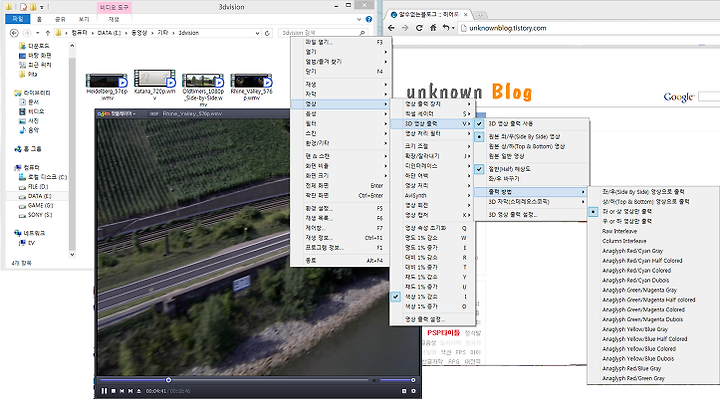
Task: Click Chrome's home icon
Action: point(433,28)
